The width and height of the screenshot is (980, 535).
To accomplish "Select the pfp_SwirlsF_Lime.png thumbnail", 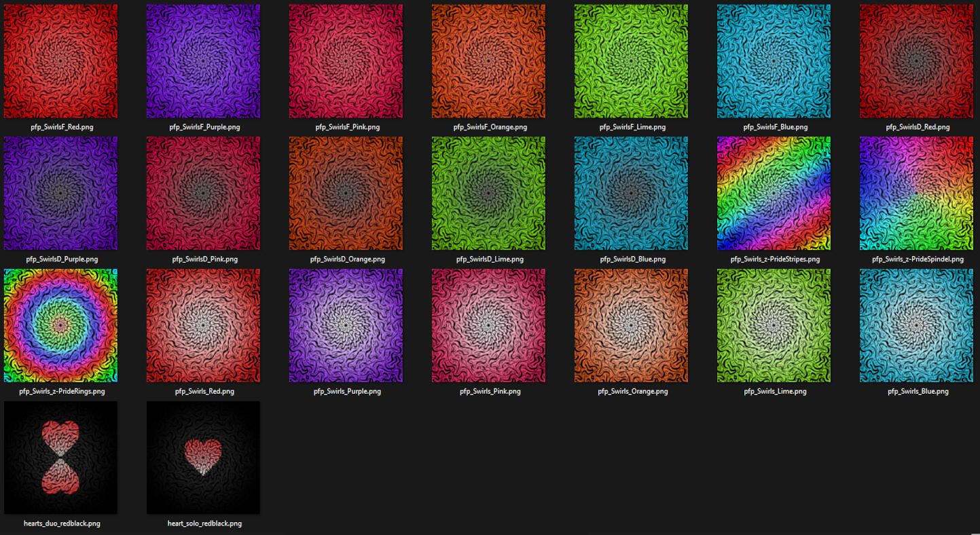I will click(x=631, y=61).
